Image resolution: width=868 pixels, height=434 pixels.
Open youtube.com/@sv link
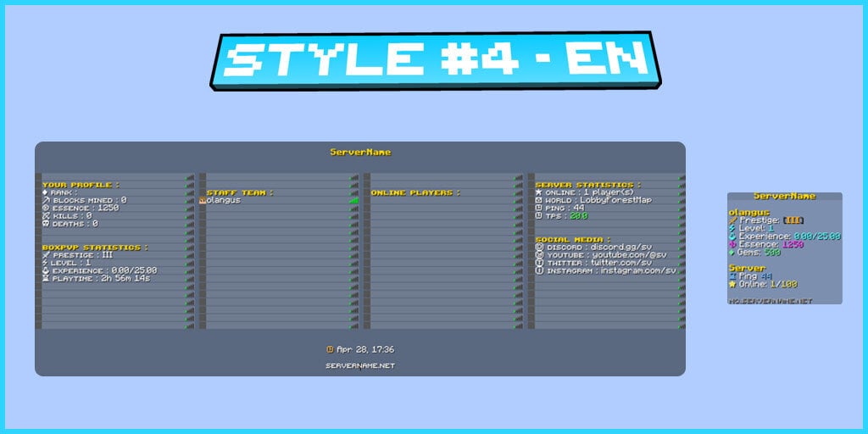click(x=629, y=255)
